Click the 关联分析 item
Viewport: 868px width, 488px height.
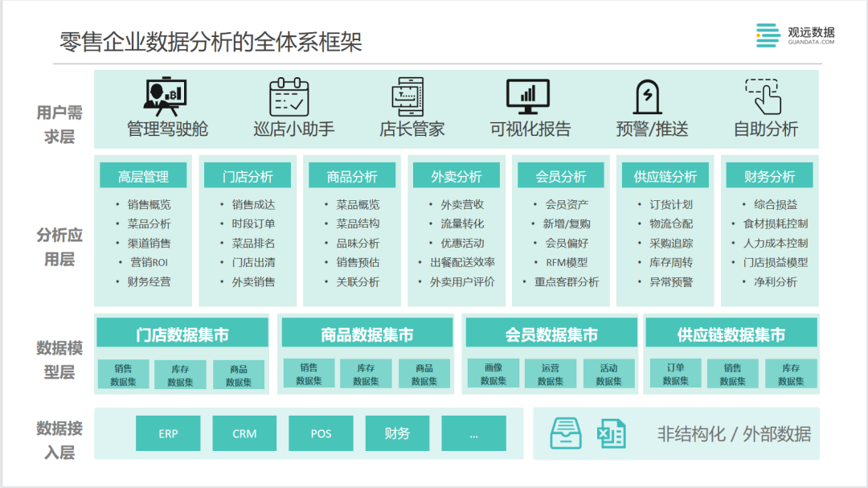[358, 281]
